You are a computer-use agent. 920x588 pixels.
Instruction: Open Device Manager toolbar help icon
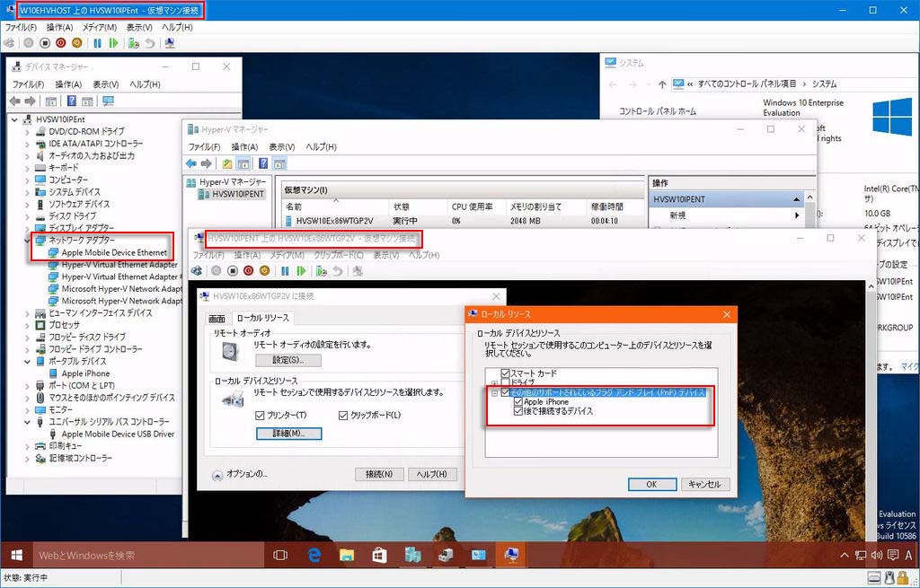[x=72, y=101]
